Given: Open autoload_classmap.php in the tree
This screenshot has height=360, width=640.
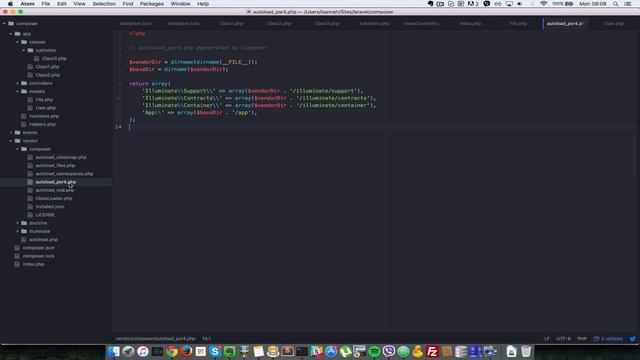Looking at the screenshot, I should tap(61, 158).
